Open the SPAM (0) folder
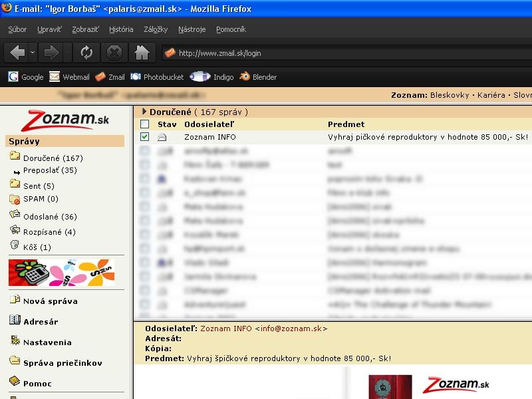This screenshot has height=399, width=532. (41, 199)
